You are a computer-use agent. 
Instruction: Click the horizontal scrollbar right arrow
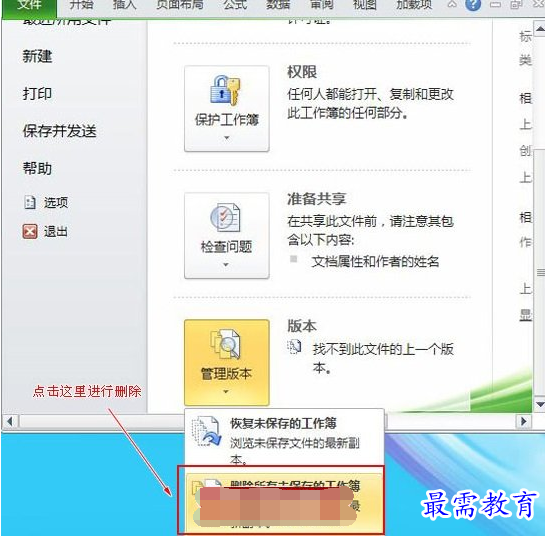[523, 422]
